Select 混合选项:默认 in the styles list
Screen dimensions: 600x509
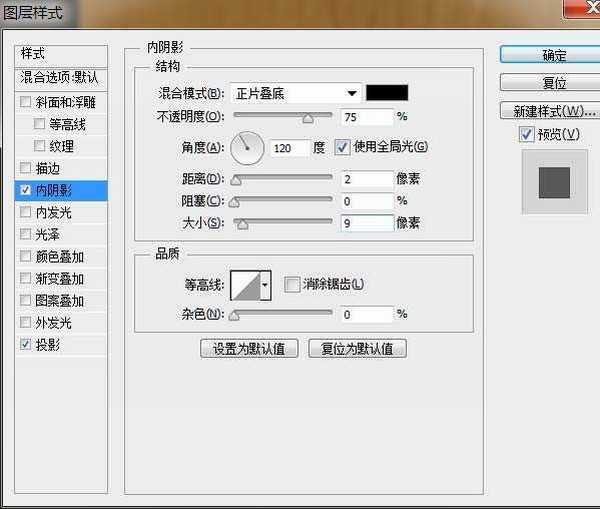pos(62,77)
